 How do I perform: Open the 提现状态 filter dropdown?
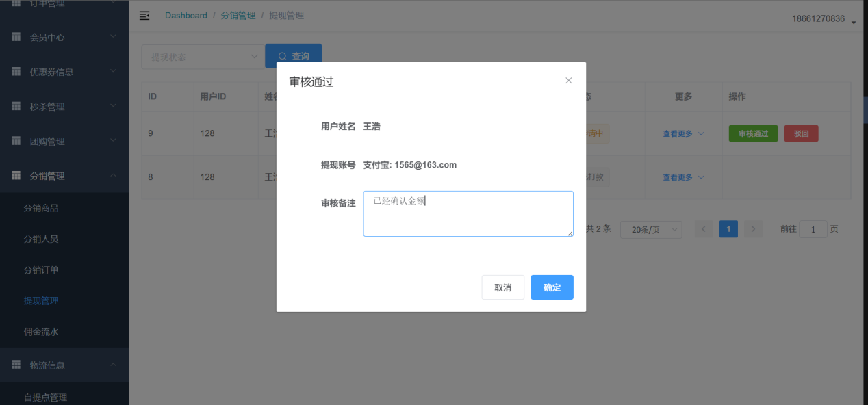click(201, 57)
